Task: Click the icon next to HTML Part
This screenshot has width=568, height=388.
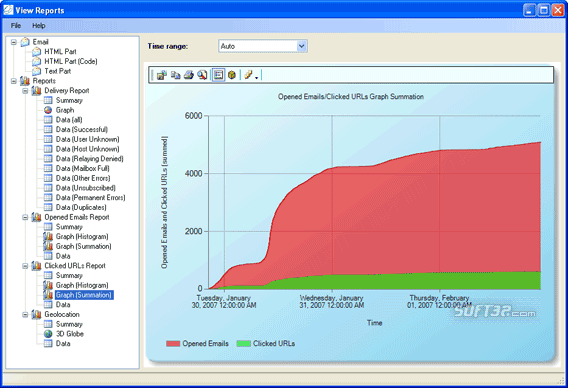Action: click(37, 51)
